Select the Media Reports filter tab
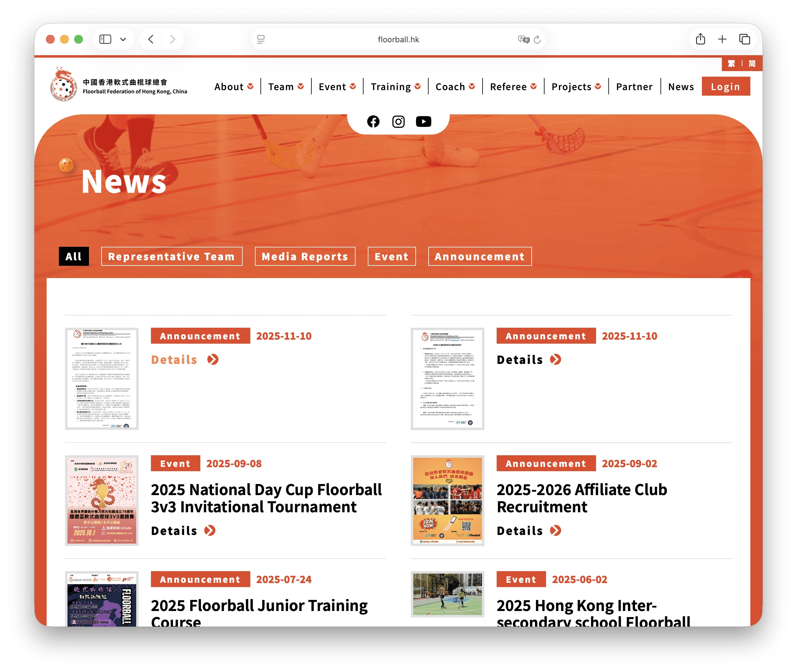The image size is (797, 672). 305,256
